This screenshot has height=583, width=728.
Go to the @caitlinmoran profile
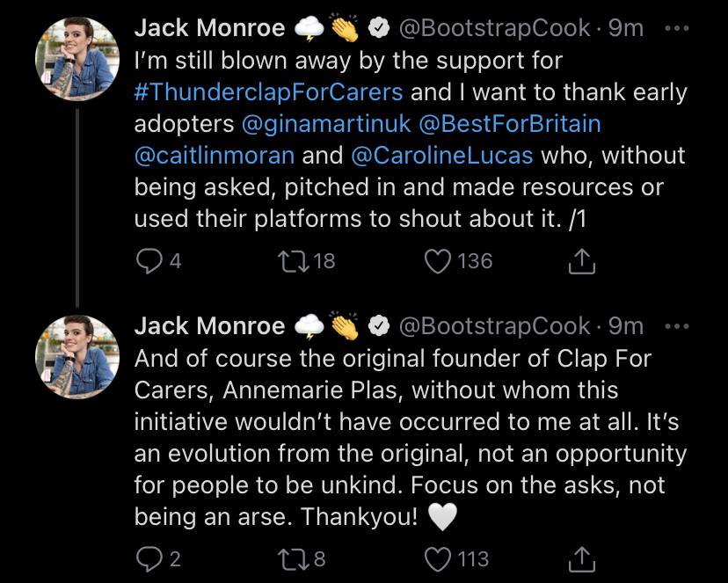click(215, 156)
